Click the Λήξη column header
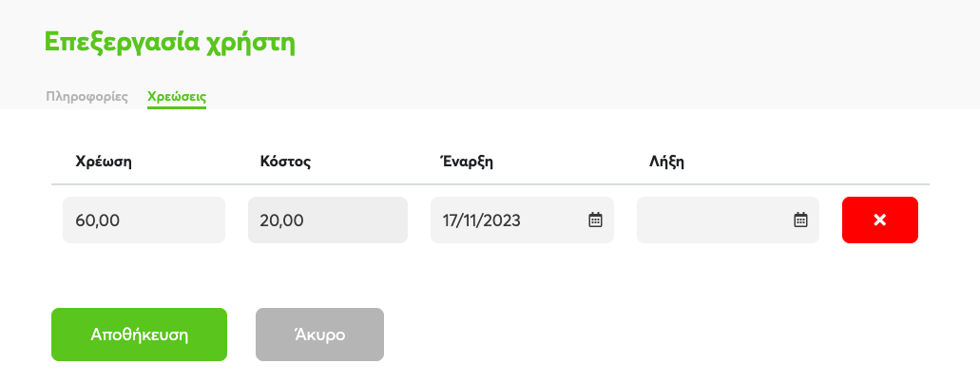 [x=667, y=162]
